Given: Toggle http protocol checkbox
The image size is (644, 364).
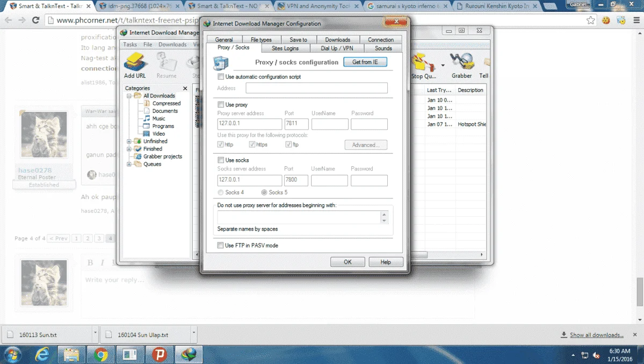Looking at the screenshot, I should point(221,145).
